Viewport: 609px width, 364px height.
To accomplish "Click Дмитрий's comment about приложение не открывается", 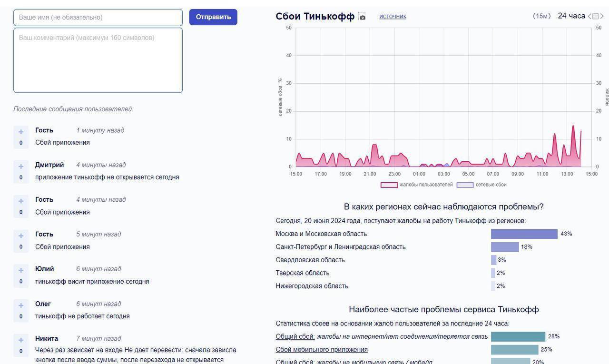I will click(x=107, y=177).
